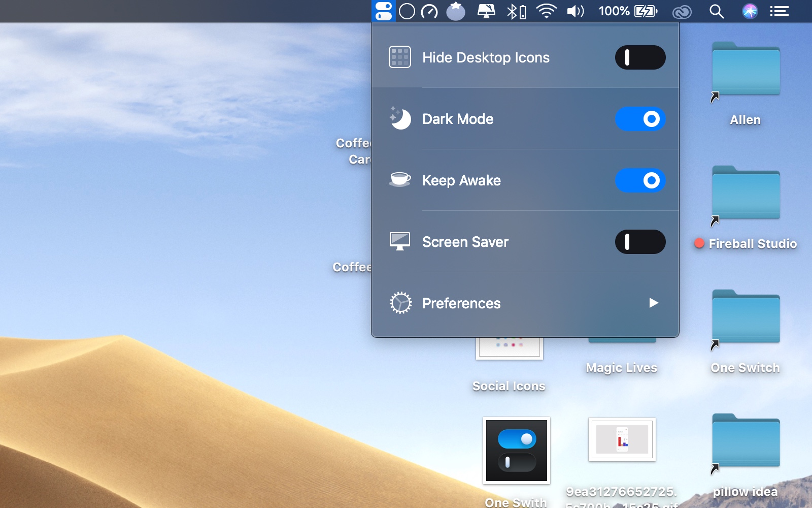This screenshot has height=508, width=812.
Task: Click the AirPlay display menu icon
Action: tap(486, 11)
